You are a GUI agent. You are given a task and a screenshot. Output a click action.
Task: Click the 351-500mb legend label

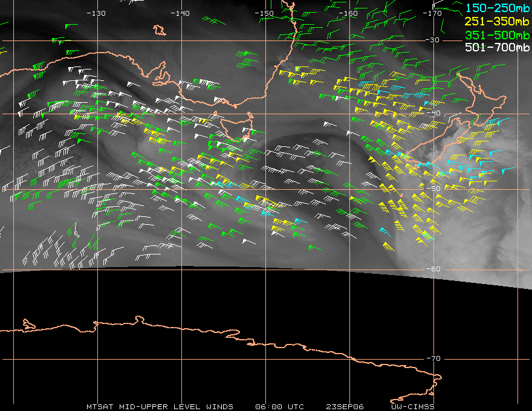point(497,35)
